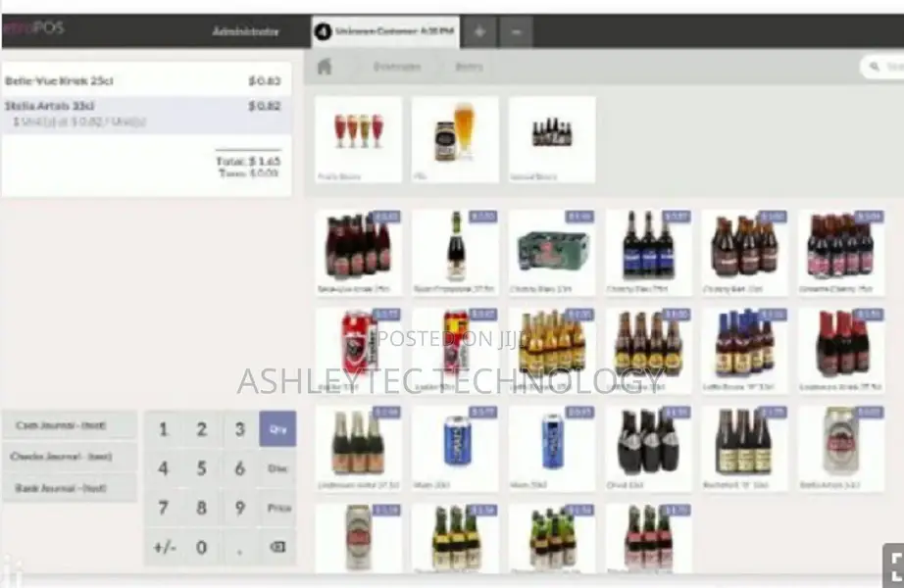Add the Stella Artois 33cl can
The width and height of the screenshot is (904, 588).
(x=841, y=449)
